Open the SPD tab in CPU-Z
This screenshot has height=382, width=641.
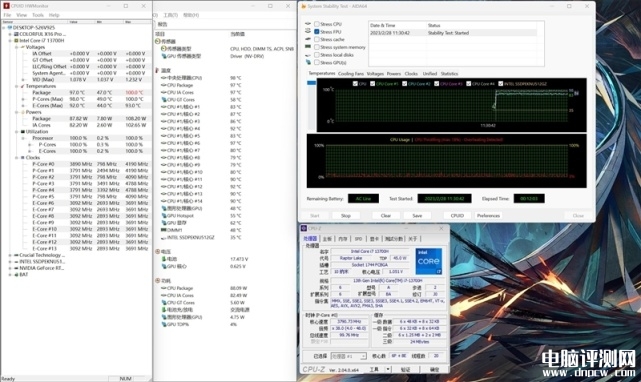[359, 239]
